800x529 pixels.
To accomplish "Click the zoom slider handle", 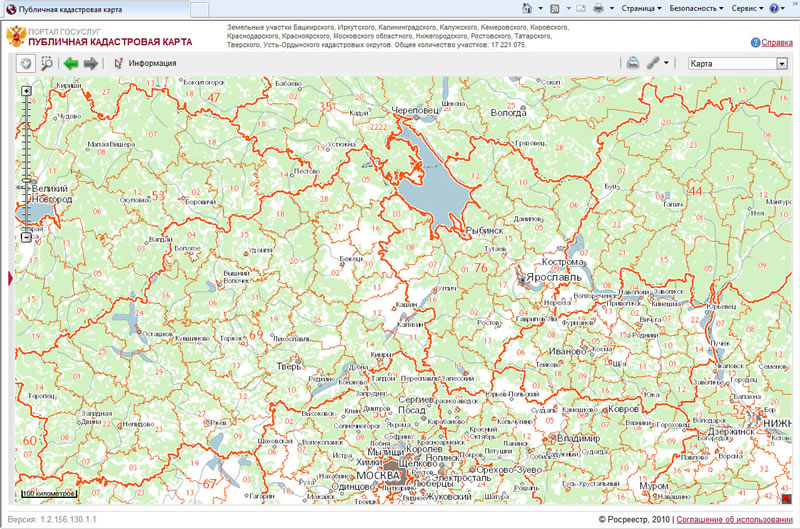I will point(26,181).
